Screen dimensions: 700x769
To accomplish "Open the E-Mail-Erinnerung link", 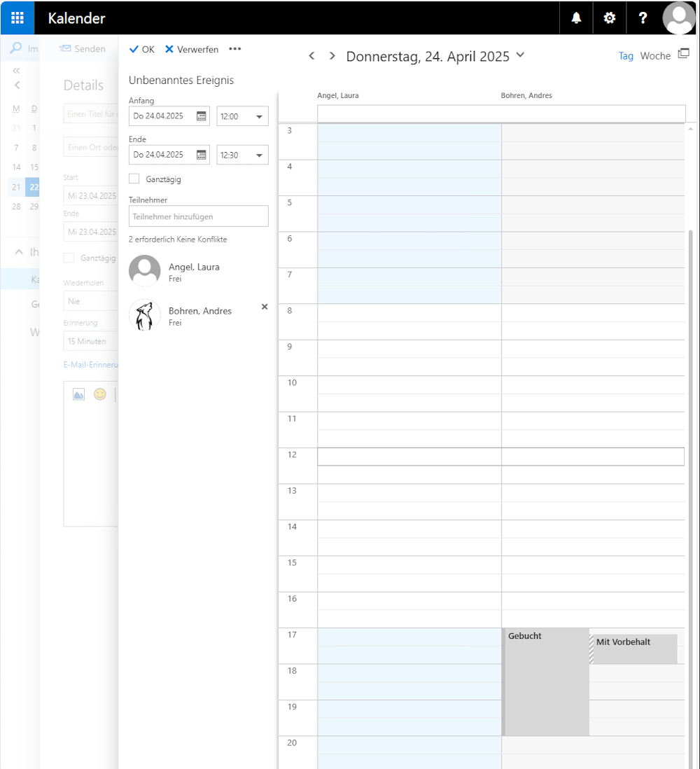I will pos(91,365).
